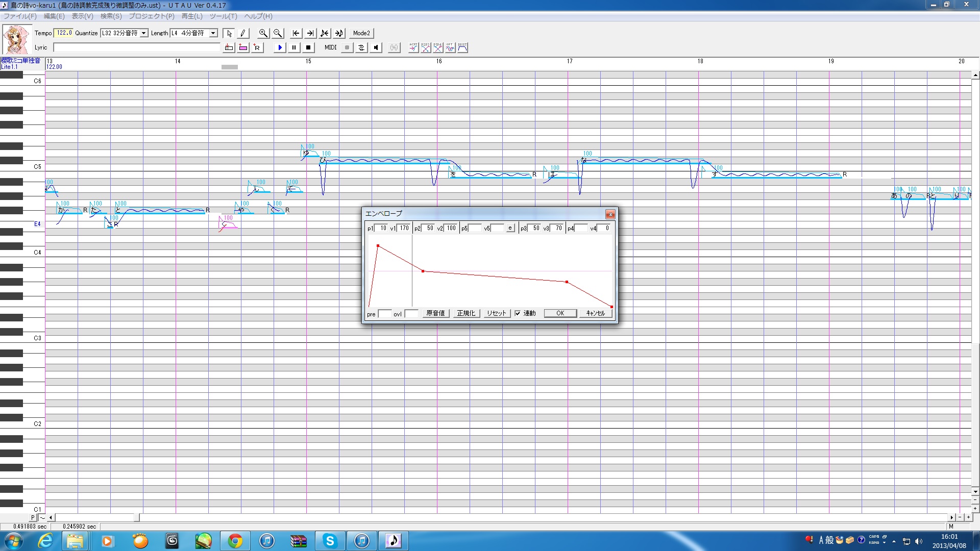Click the RESET envelope toolbar icon
Image resolution: width=980 pixels, height=551 pixels.
pyautogui.click(x=462, y=47)
